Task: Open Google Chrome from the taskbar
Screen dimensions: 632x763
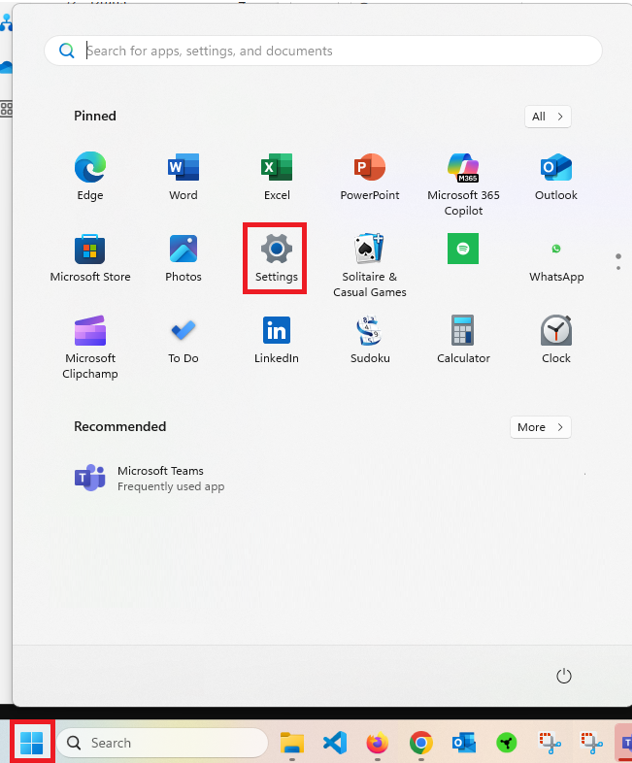Action: point(421,743)
